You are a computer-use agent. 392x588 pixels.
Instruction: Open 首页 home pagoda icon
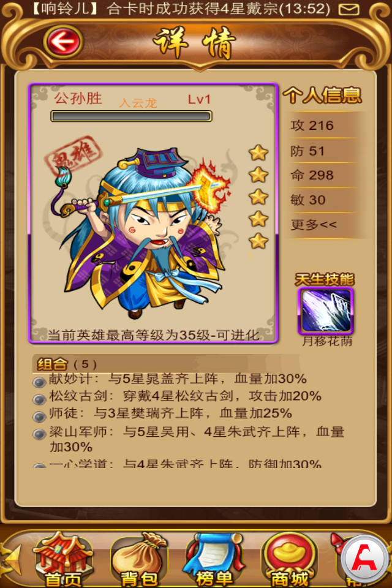point(63,559)
